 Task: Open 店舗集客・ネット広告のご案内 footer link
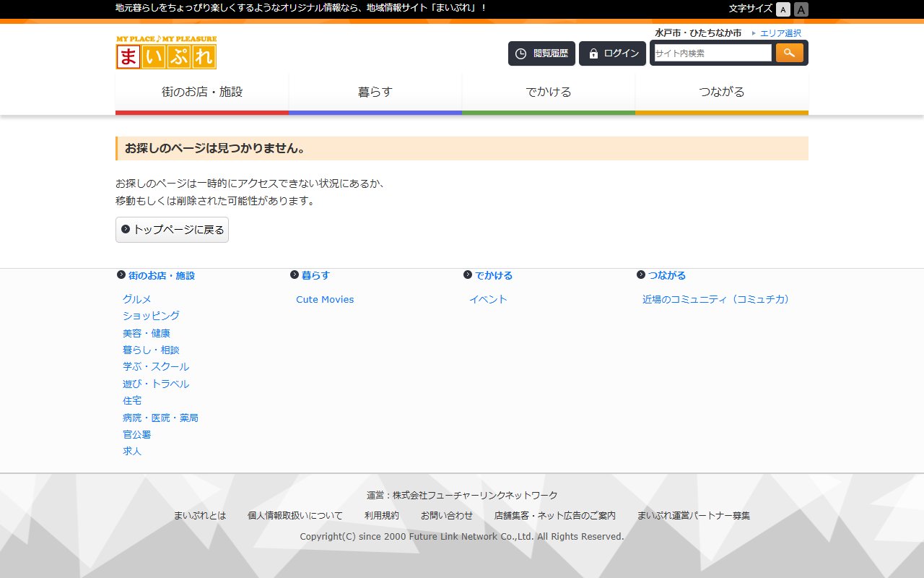pos(555,515)
